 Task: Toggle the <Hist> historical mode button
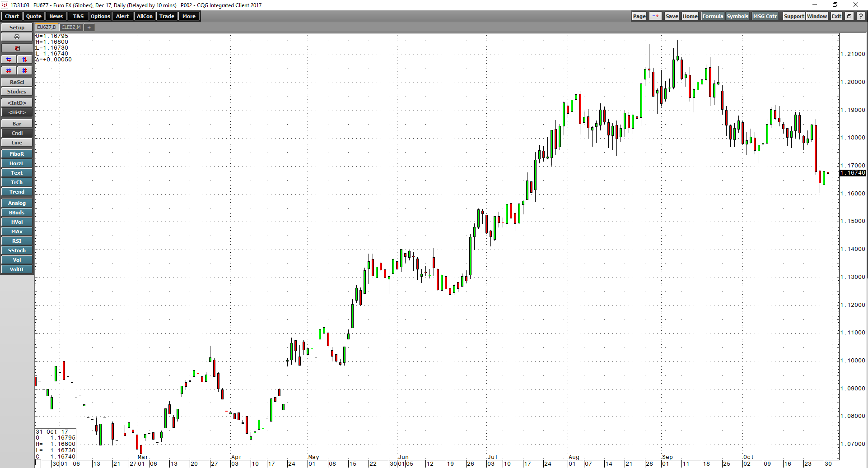[x=17, y=112]
